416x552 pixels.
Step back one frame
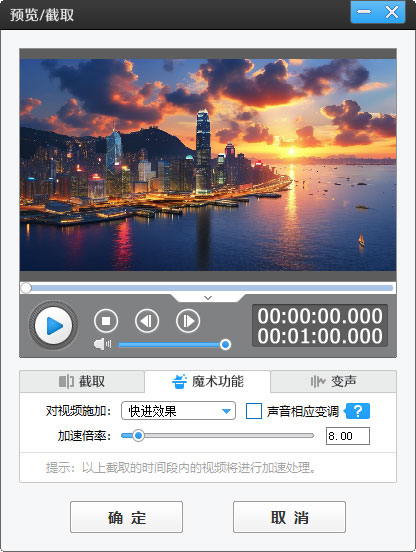(x=147, y=321)
